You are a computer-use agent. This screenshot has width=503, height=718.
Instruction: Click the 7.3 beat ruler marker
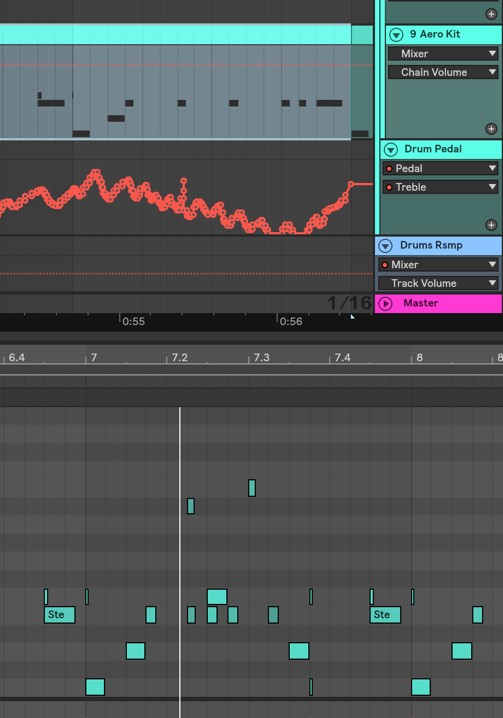pos(262,358)
